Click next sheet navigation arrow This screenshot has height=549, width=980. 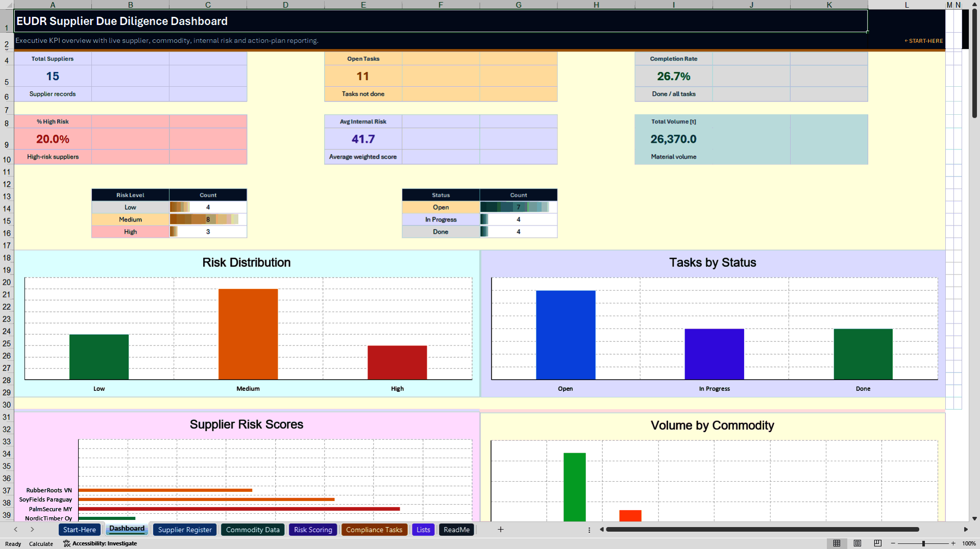pyautogui.click(x=32, y=530)
